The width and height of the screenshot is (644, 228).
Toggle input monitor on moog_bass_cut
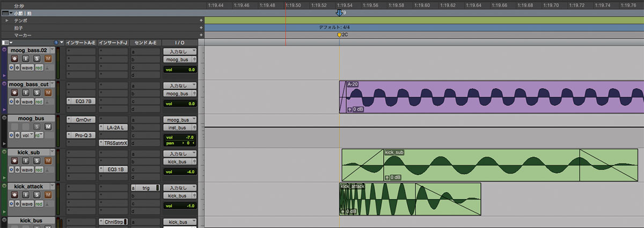pos(25,92)
